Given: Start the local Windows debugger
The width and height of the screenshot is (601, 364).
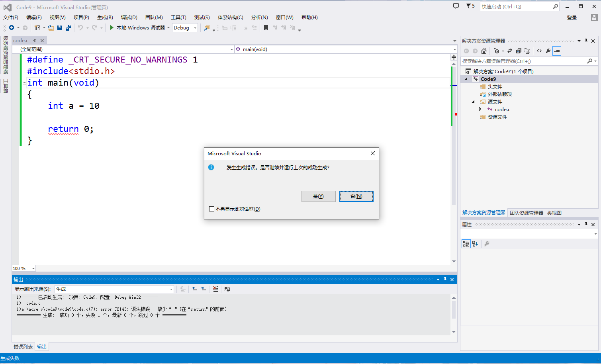Looking at the screenshot, I should pyautogui.click(x=137, y=28).
